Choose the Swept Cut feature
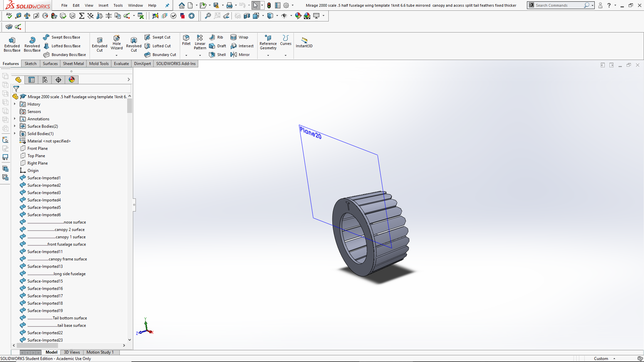This screenshot has height=362, width=644. [x=157, y=37]
